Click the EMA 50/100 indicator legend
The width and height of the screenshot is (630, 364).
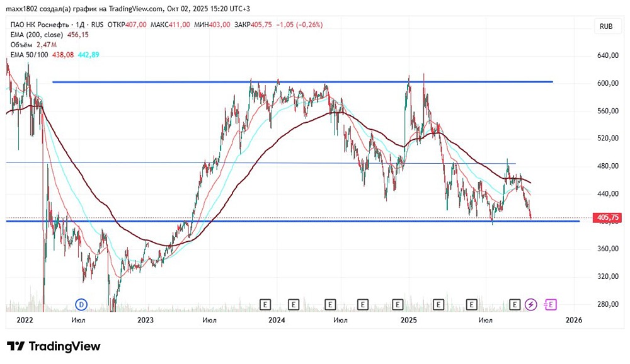point(30,55)
